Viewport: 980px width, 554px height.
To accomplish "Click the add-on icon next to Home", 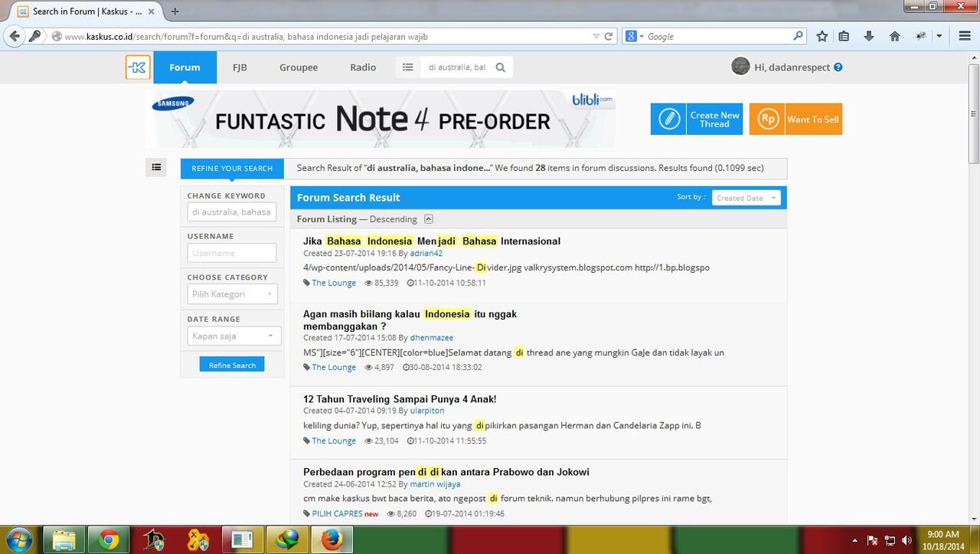I will pos(920,36).
